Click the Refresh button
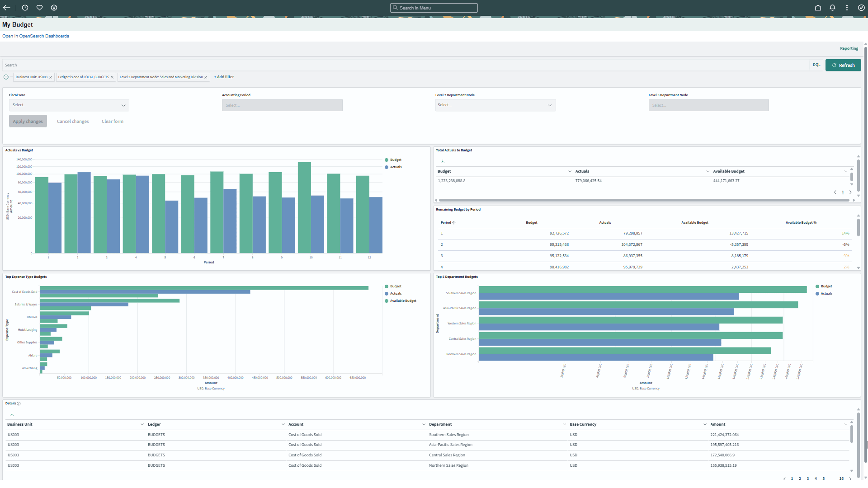The width and height of the screenshot is (868, 488). pyautogui.click(x=843, y=65)
